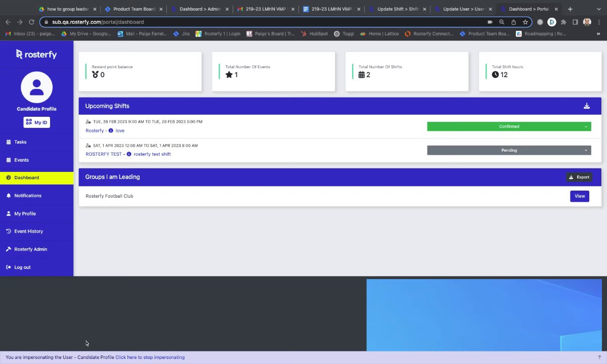
Task: Open the HubSpot bookmark
Action: click(314, 34)
